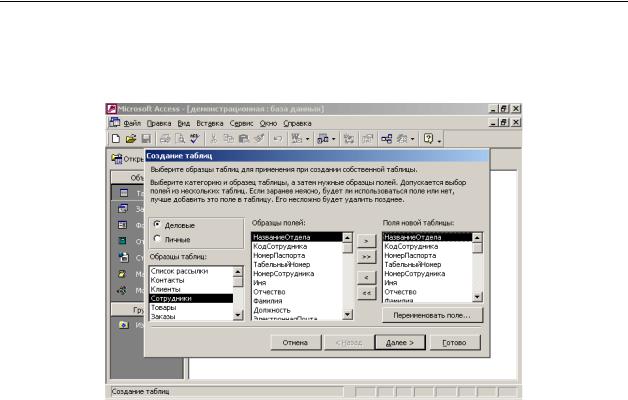Click down arrow of Образцы полей scrollbar
628x400 pixels.
click(x=347, y=314)
